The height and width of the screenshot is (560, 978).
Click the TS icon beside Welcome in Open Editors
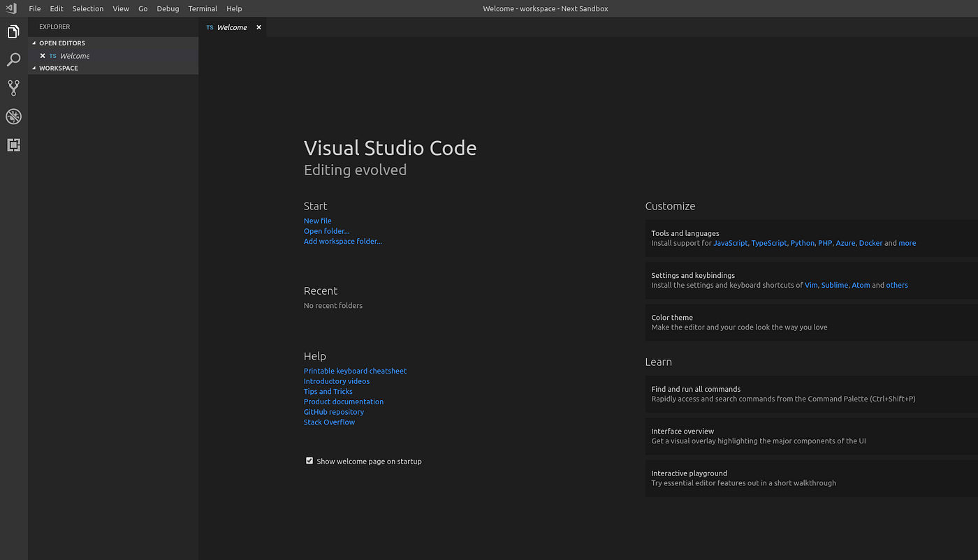click(x=52, y=55)
